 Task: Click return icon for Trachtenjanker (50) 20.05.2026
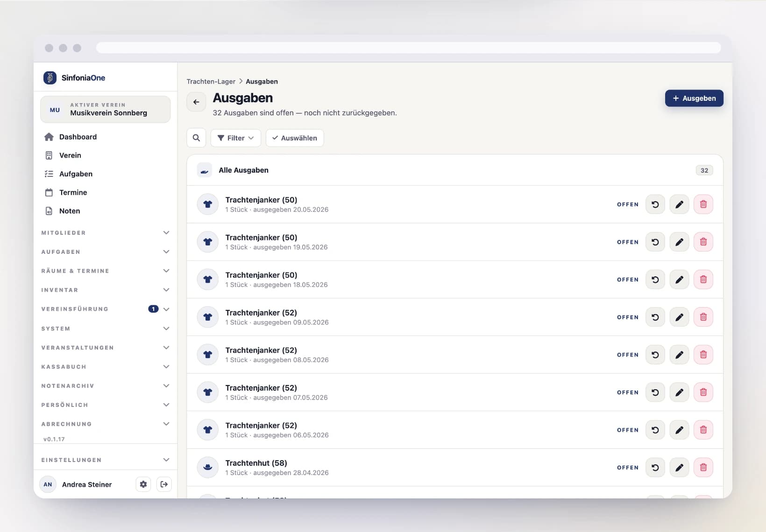pyautogui.click(x=655, y=204)
